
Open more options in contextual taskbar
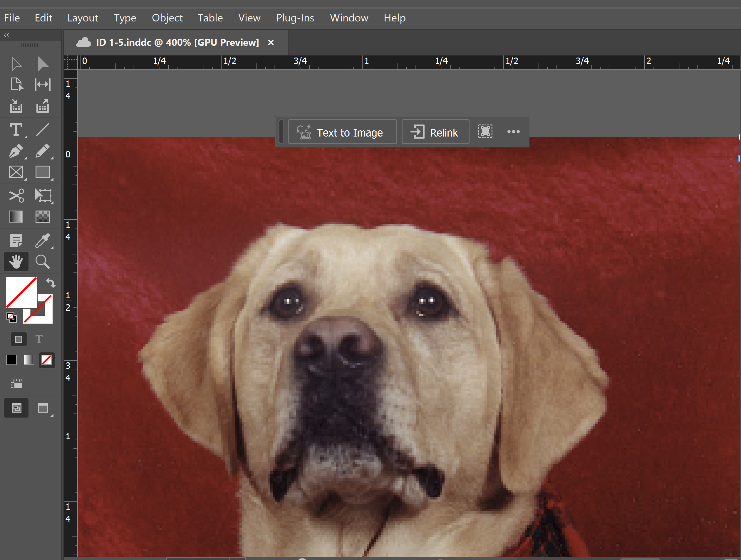(514, 132)
